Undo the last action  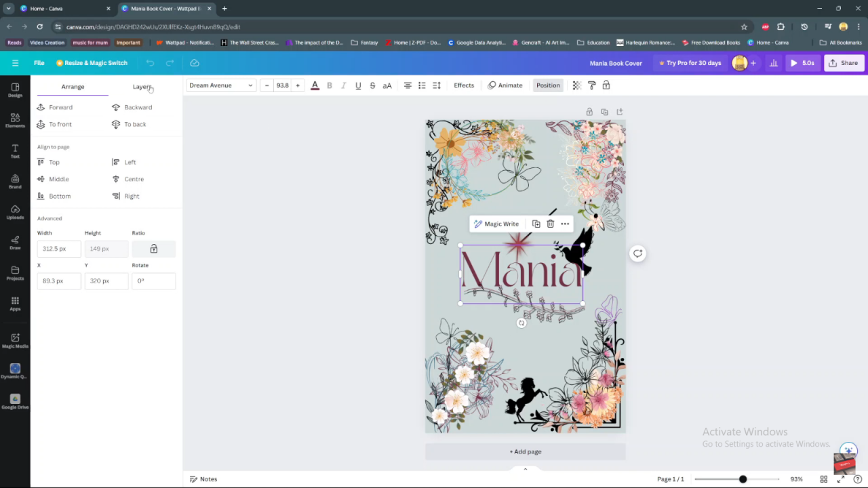coord(150,63)
